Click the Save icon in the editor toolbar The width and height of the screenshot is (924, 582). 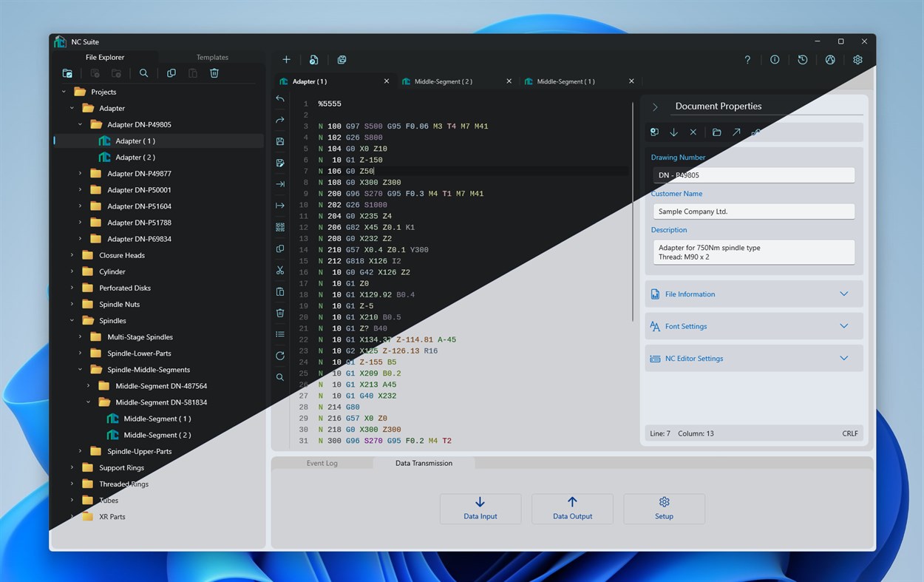coord(280,141)
